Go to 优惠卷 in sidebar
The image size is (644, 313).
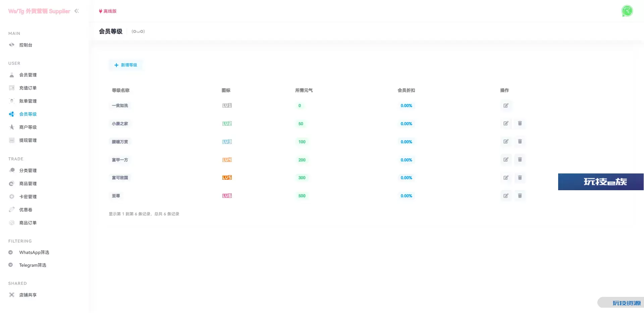click(x=26, y=210)
